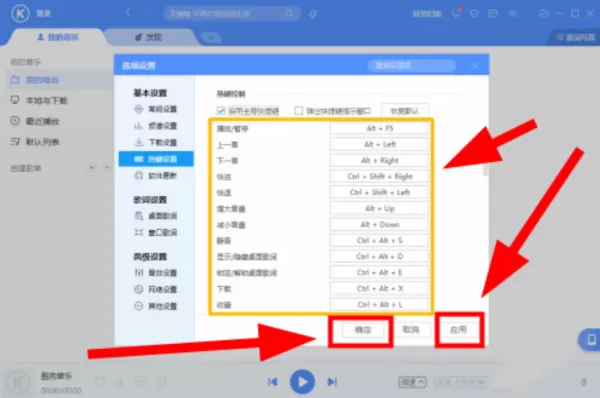
Task: Select the settings item with bar-chart icon
Action: (156, 126)
